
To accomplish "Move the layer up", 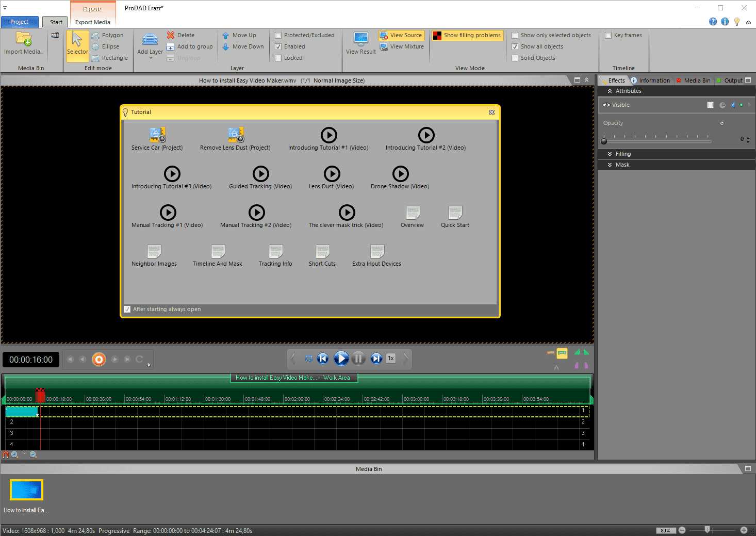I will [x=239, y=35].
